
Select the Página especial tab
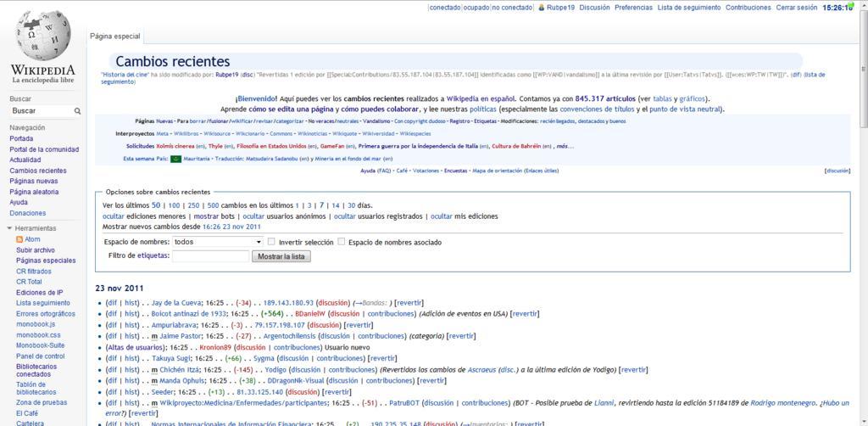coord(115,36)
